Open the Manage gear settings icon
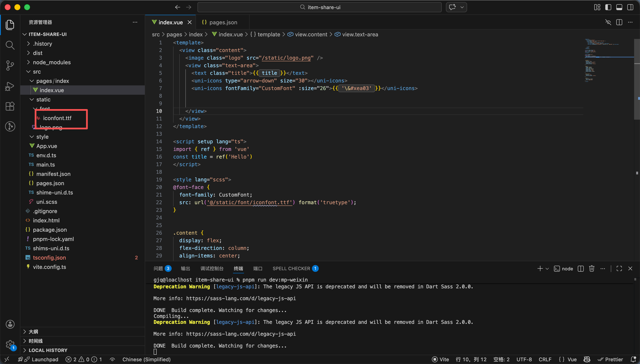The height and width of the screenshot is (364, 640). (10, 345)
